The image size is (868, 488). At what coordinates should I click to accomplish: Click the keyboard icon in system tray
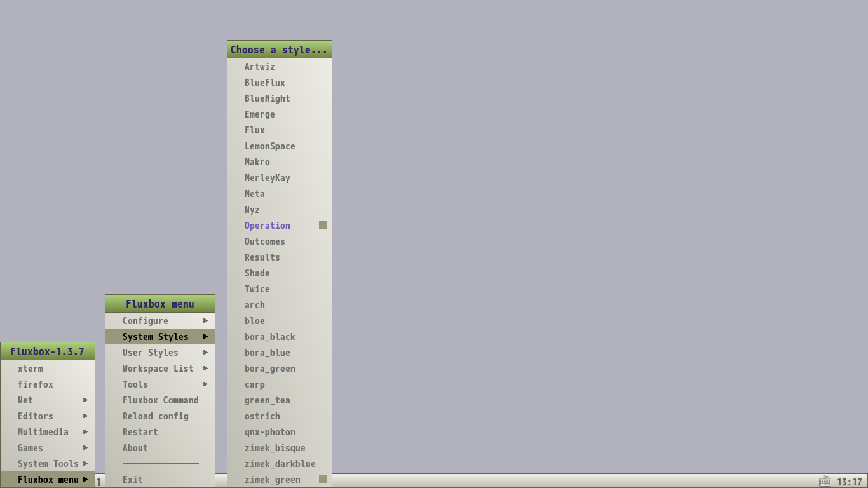[x=825, y=481]
